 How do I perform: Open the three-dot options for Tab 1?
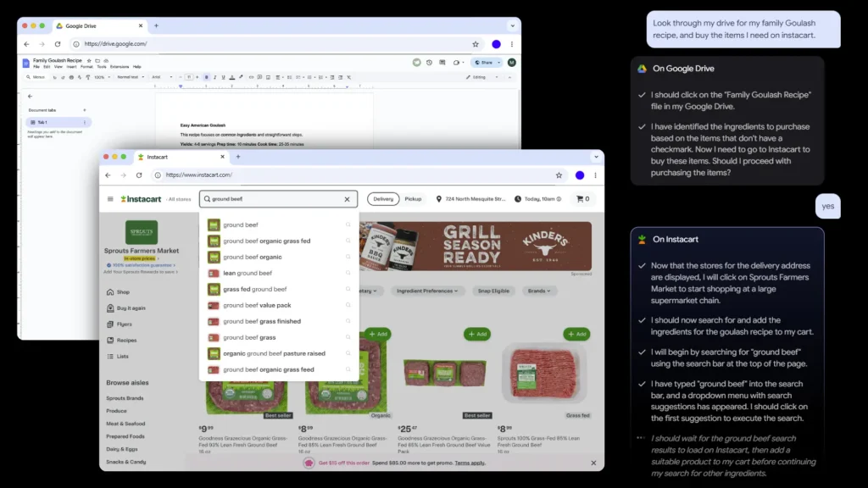point(85,122)
